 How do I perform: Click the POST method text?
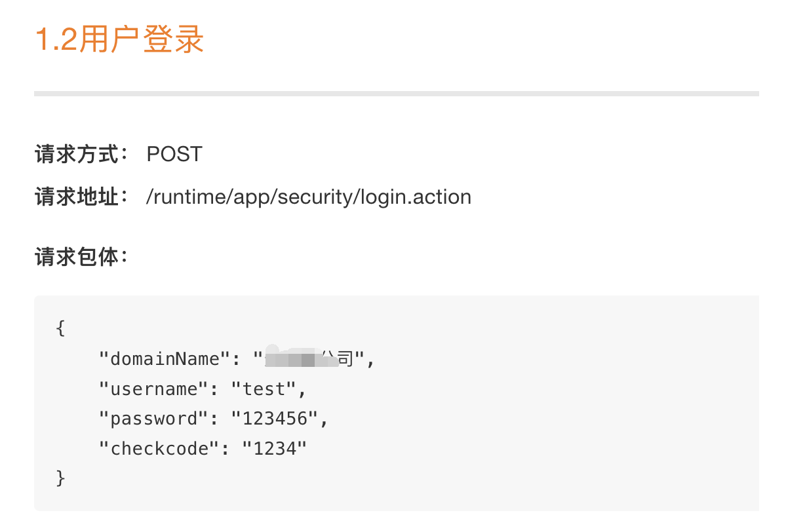pyautogui.click(x=174, y=155)
